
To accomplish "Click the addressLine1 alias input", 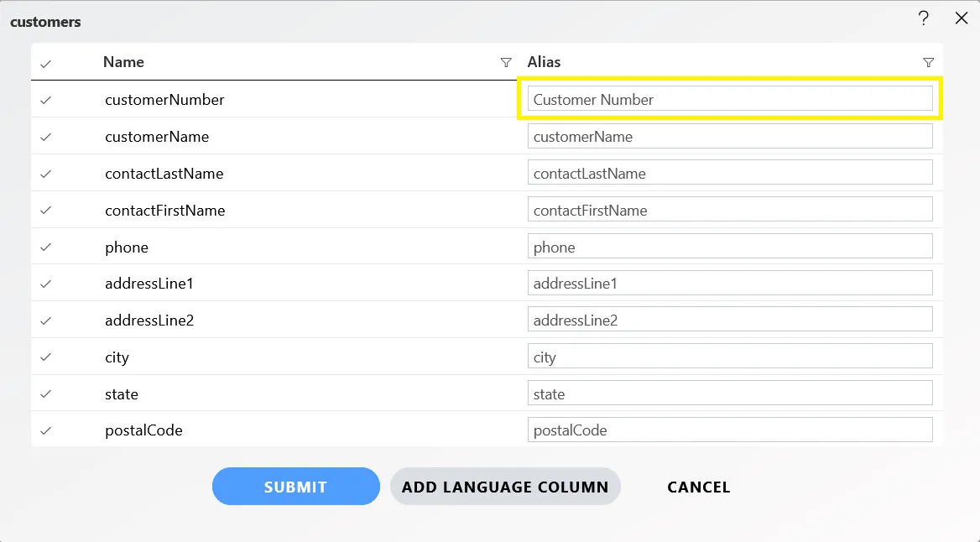I will 730,284.
